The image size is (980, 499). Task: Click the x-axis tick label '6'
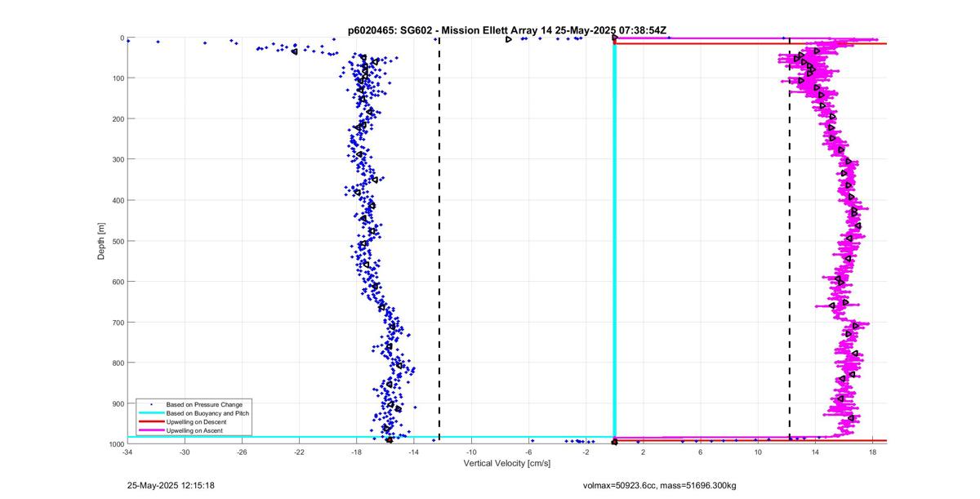pos(701,452)
